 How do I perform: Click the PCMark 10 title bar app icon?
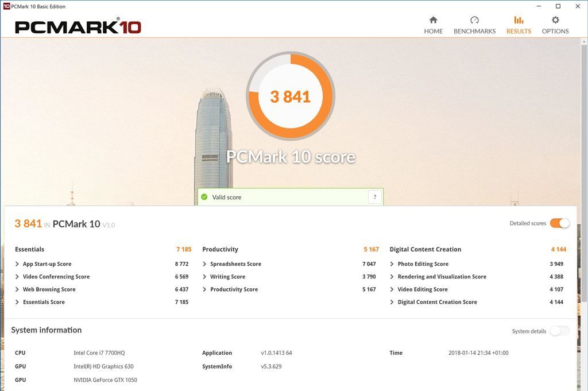coord(6,6)
